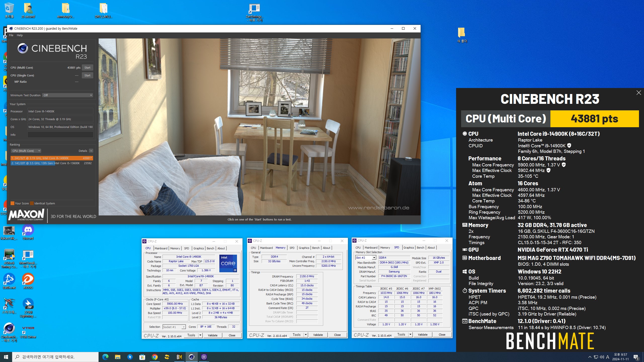Open File Explorer from the taskbar
The width and height of the screenshot is (644, 362).
click(x=117, y=357)
